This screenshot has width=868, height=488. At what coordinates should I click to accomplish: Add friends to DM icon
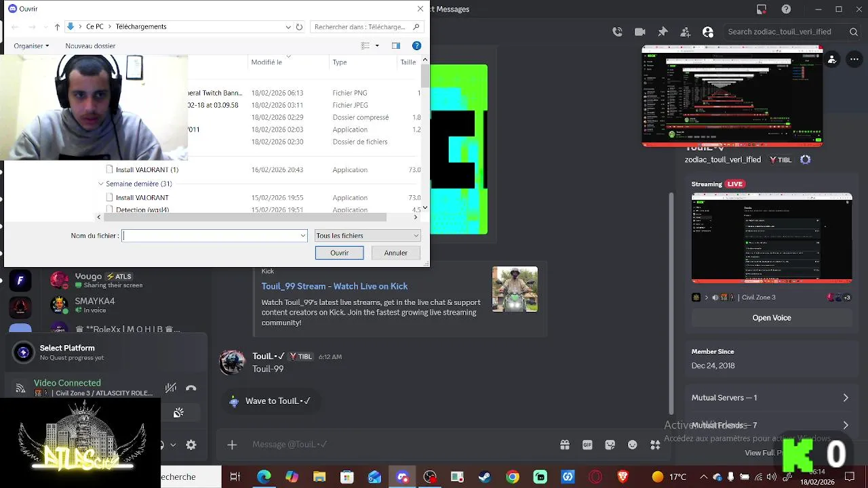(686, 32)
